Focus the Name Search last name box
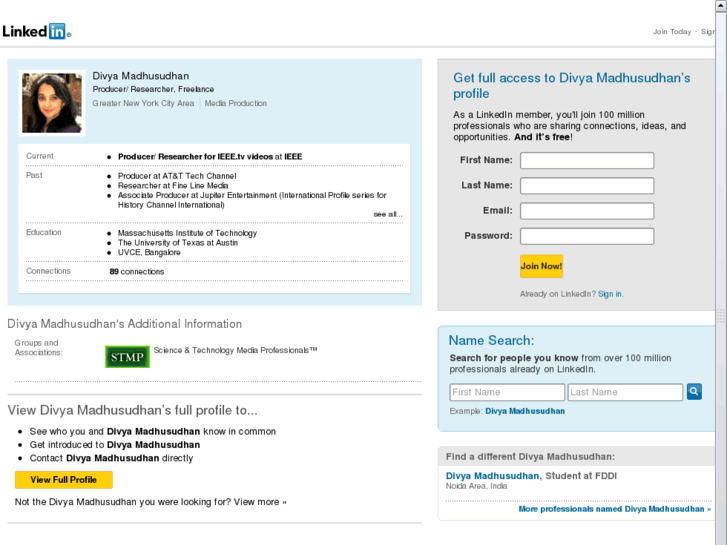The width and height of the screenshot is (727, 545). tap(625, 392)
